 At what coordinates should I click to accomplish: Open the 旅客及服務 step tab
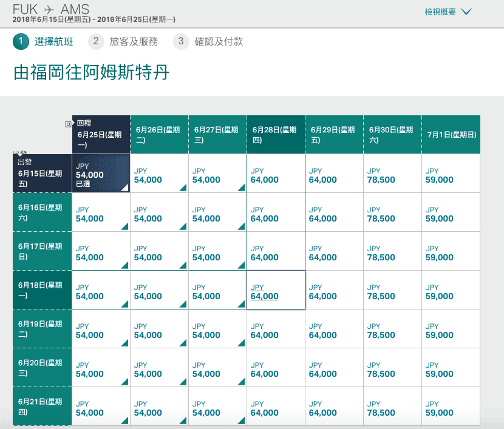134,42
